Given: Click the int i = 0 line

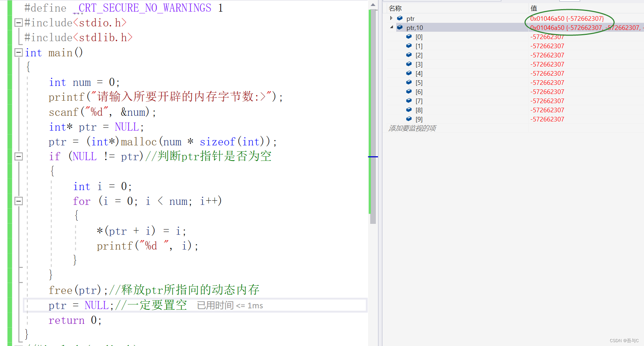Looking at the screenshot, I should click(x=102, y=186).
